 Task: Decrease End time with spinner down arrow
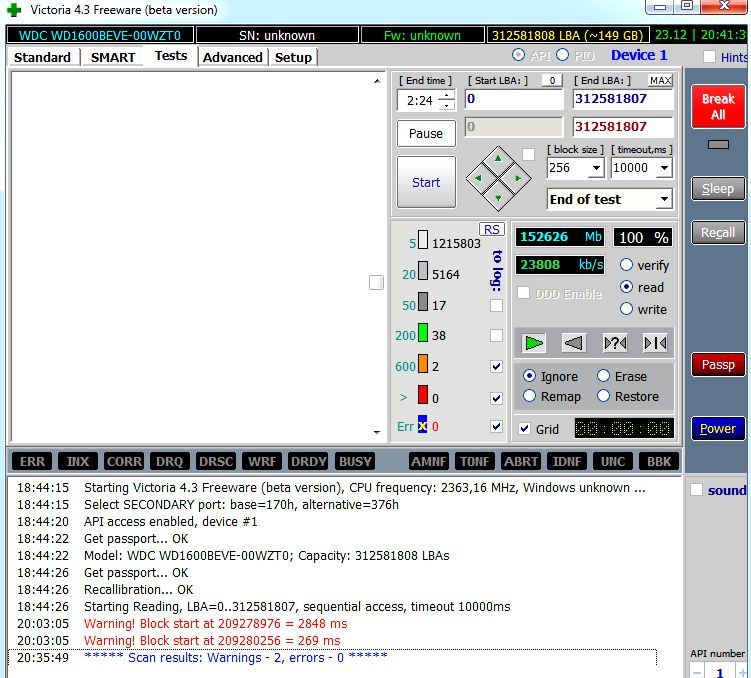446,105
